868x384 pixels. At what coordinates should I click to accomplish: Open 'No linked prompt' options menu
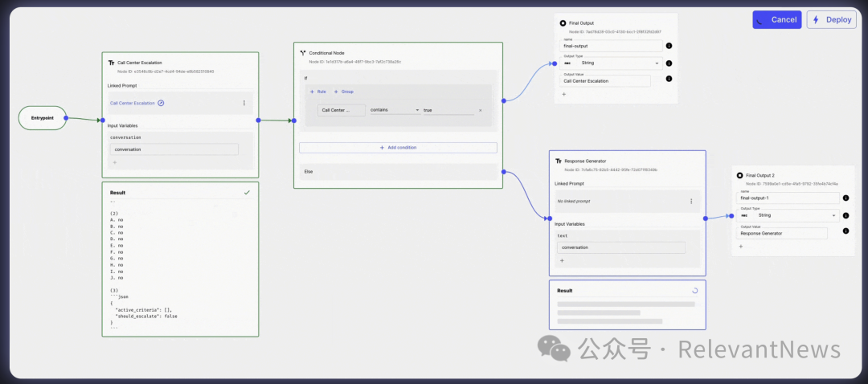691,202
